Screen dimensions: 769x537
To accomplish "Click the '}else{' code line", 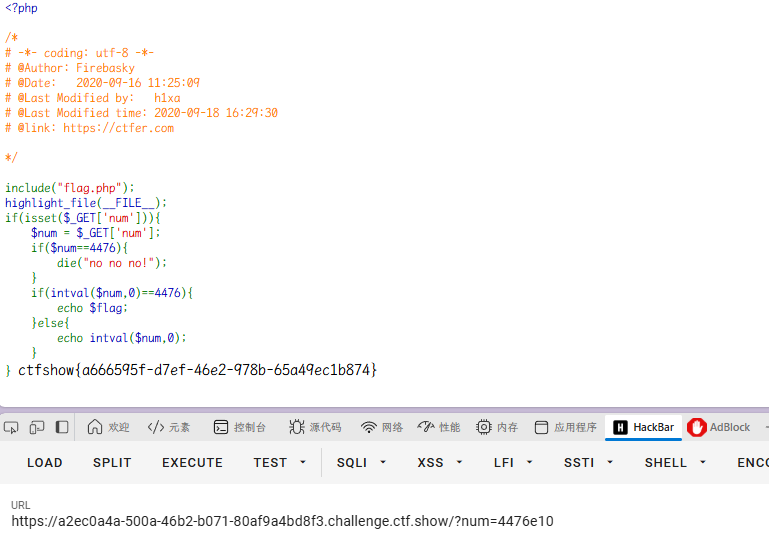I will tap(51, 323).
